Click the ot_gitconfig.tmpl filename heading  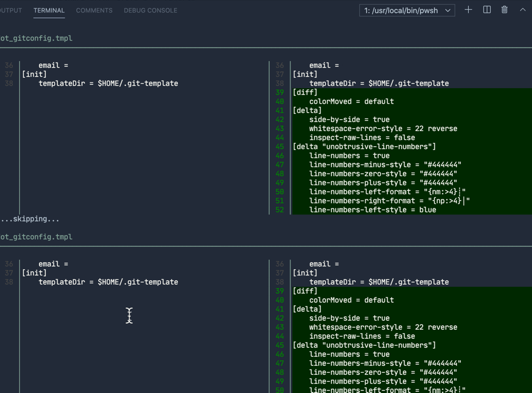36,38
